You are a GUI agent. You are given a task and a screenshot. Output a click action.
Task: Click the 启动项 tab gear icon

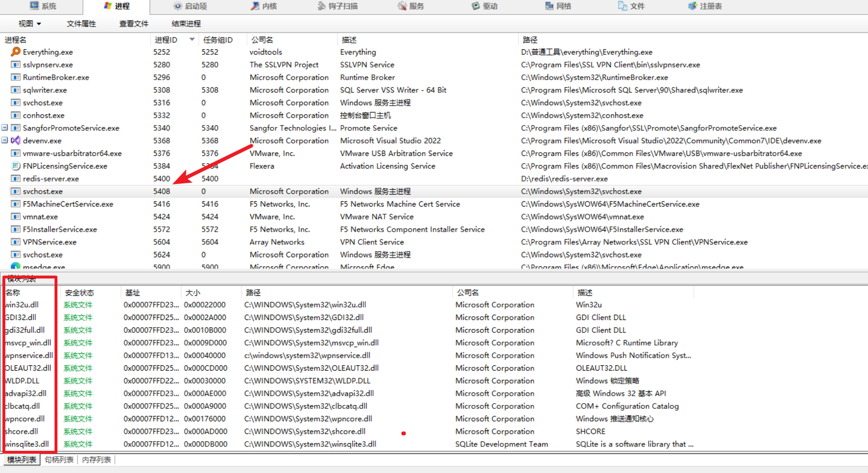pyautogui.click(x=178, y=6)
